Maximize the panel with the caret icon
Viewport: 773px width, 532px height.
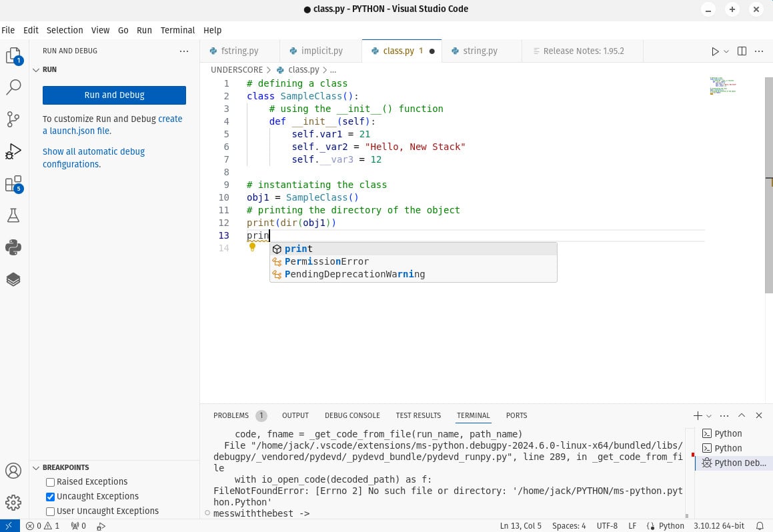click(x=742, y=416)
